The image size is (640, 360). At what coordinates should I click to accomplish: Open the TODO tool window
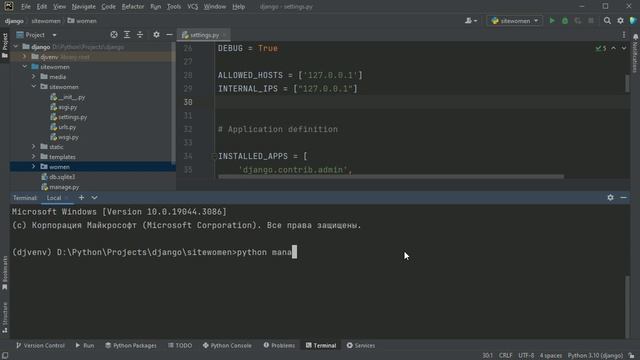click(180, 345)
